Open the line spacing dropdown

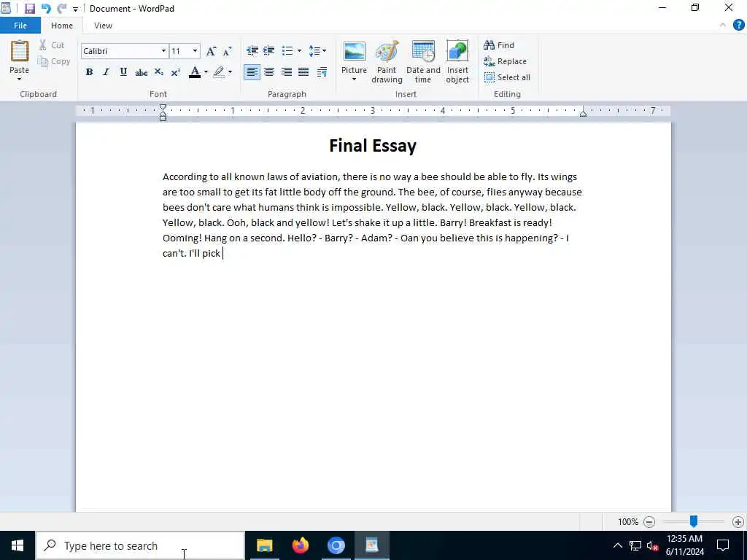click(317, 50)
